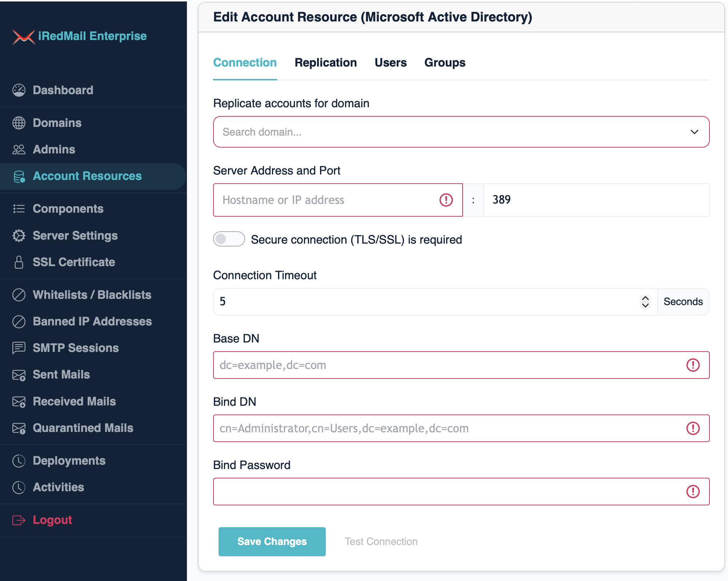Increase the Connection Timeout value
Screen dimensions: 728x581
click(x=645, y=297)
